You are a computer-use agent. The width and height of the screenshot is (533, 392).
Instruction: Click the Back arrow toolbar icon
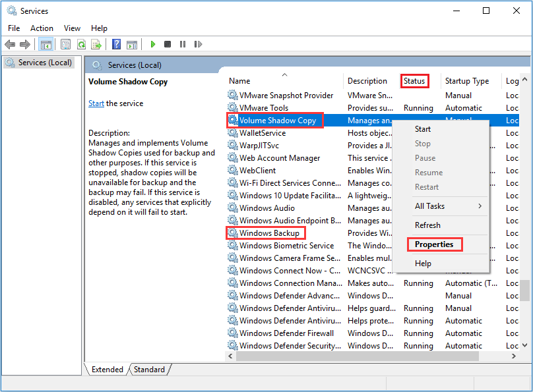click(10, 44)
